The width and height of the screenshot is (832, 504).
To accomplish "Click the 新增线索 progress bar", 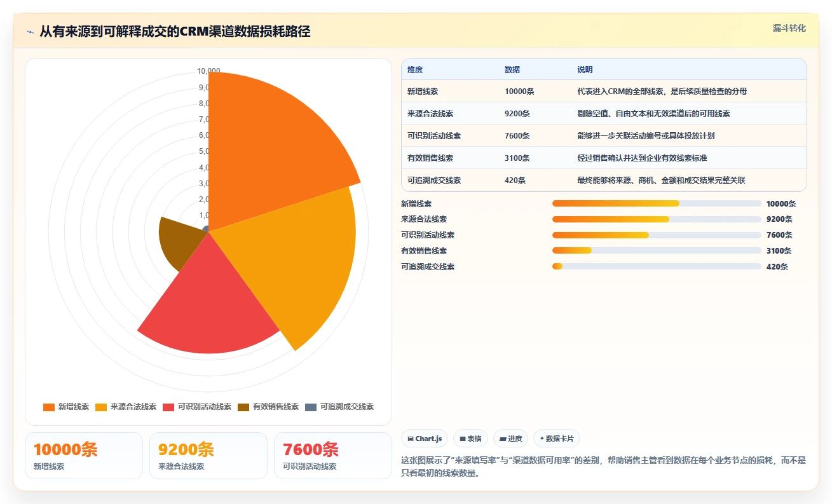I will tap(657, 203).
